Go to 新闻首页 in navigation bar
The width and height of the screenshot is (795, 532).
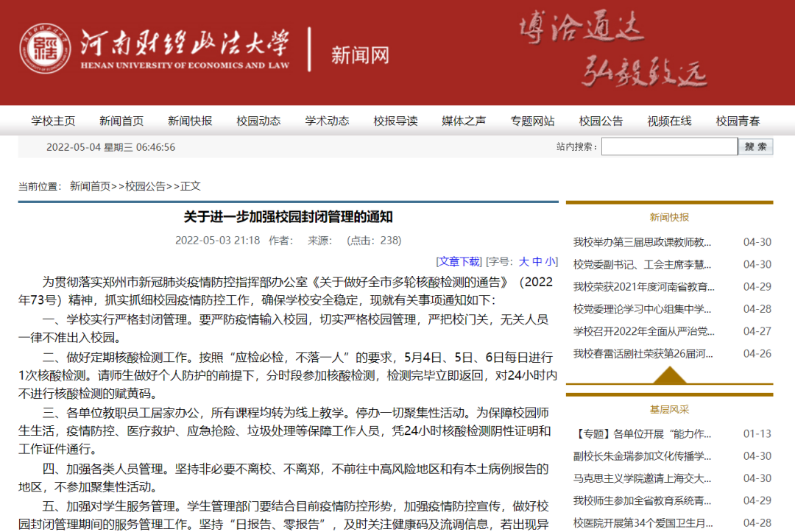coord(121,121)
